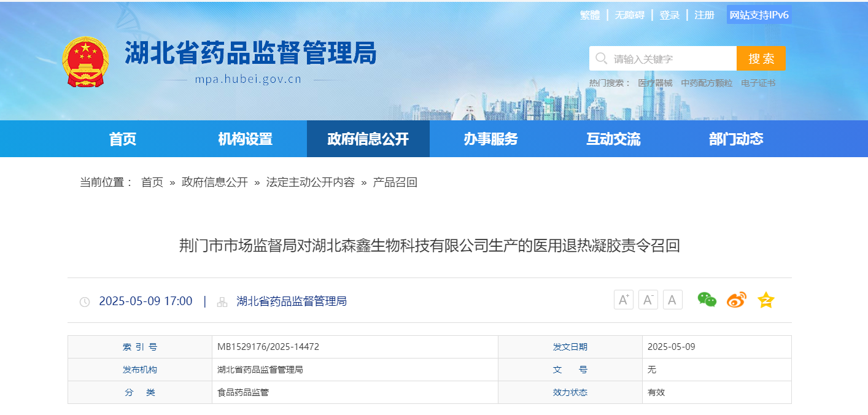Click the national emblem logo
868x415 pixels.
[85, 61]
